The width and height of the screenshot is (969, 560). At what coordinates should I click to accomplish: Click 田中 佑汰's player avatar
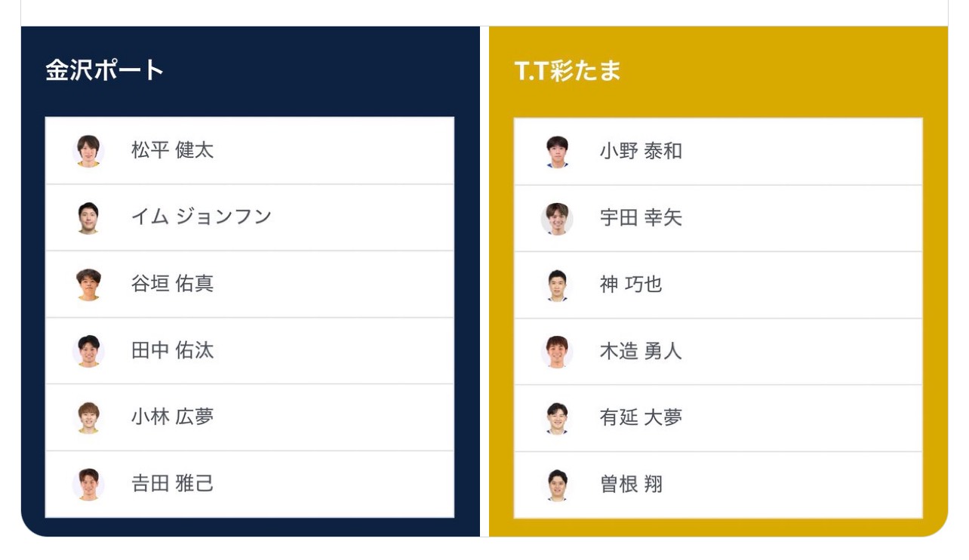tap(88, 351)
